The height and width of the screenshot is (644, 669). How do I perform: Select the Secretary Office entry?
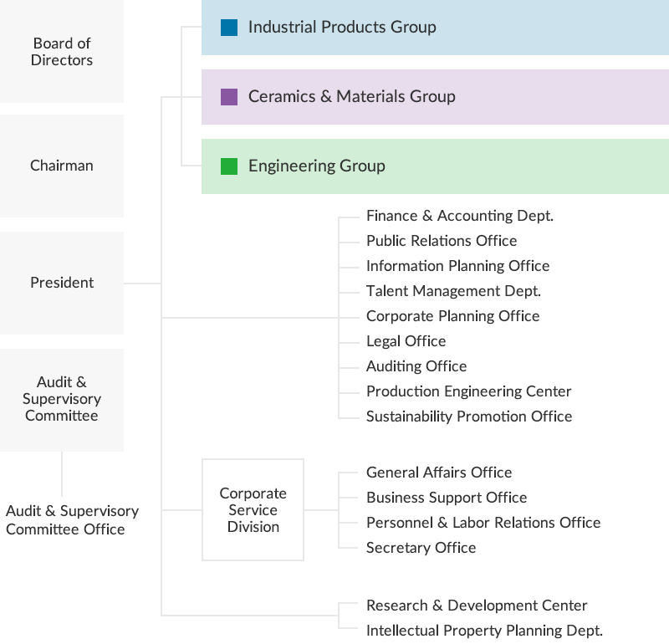(x=421, y=547)
